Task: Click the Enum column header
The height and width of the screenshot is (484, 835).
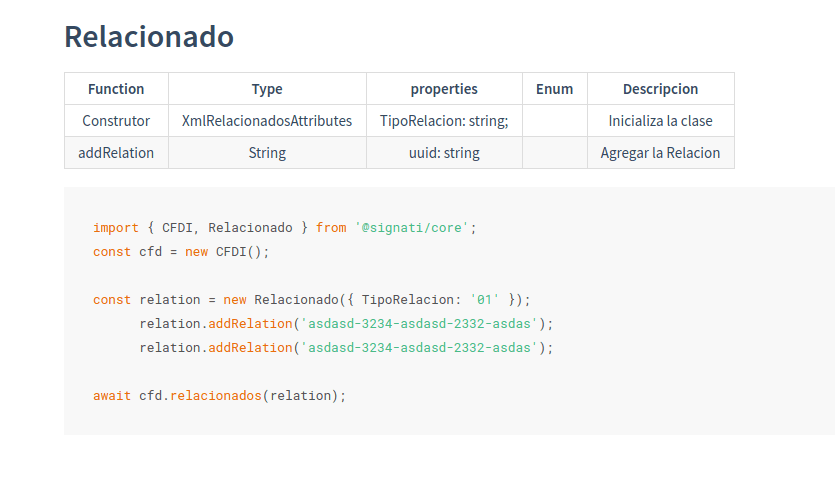Action: [x=554, y=89]
